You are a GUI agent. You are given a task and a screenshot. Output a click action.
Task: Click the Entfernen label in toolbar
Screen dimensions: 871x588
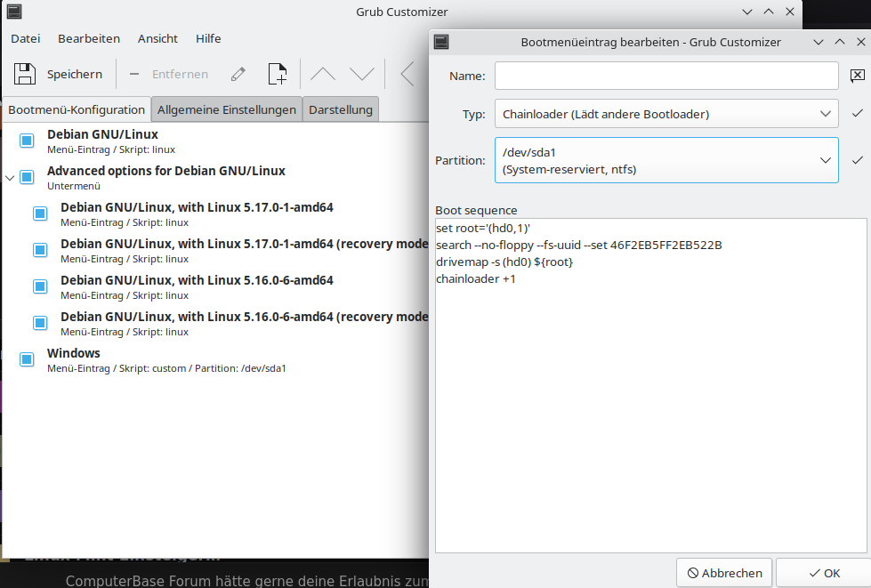[x=180, y=74]
